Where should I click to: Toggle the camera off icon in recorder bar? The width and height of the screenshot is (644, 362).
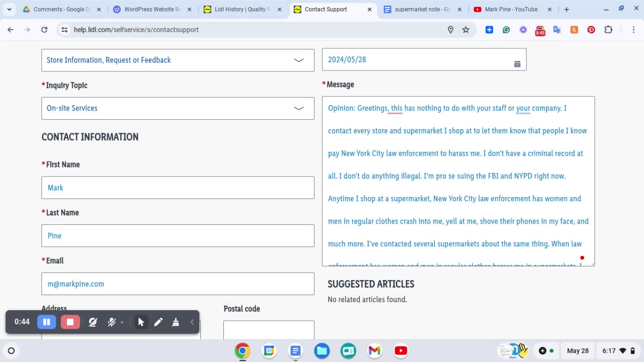point(93,322)
